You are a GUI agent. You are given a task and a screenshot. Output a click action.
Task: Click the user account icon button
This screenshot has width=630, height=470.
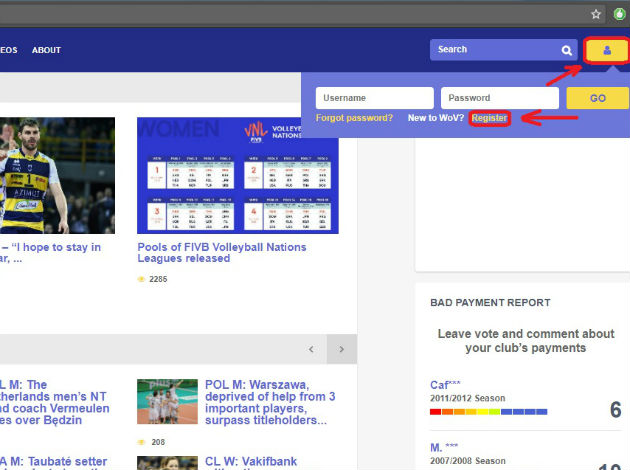pos(606,50)
